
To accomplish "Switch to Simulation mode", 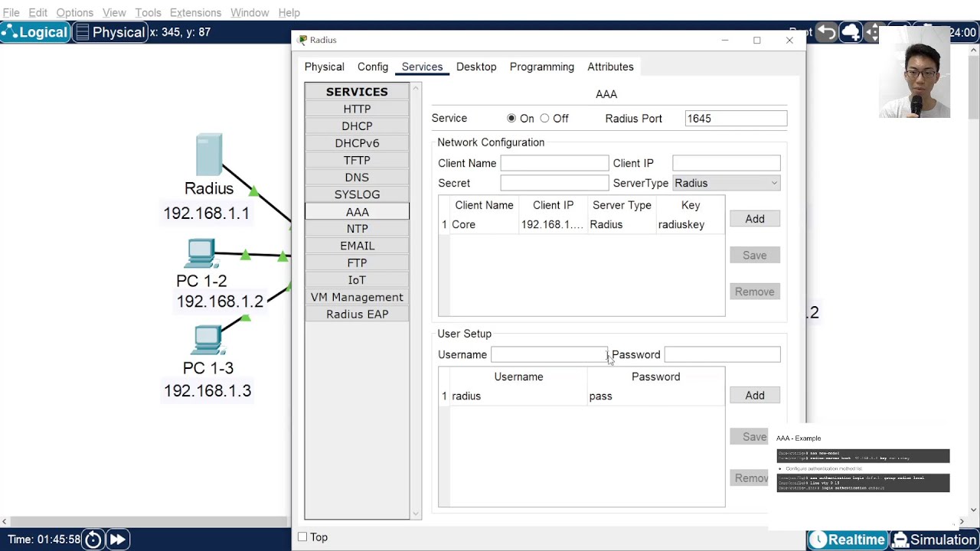I will coord(935,540).
